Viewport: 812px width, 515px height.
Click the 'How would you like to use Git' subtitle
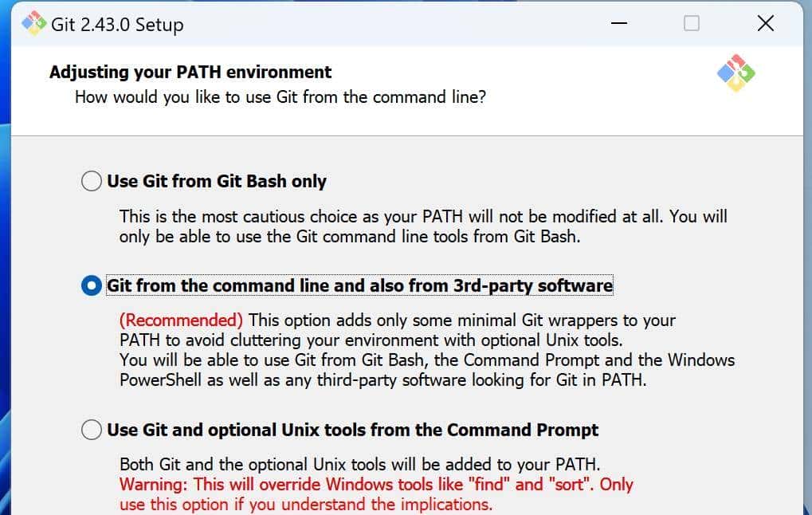tap(280, 97)
